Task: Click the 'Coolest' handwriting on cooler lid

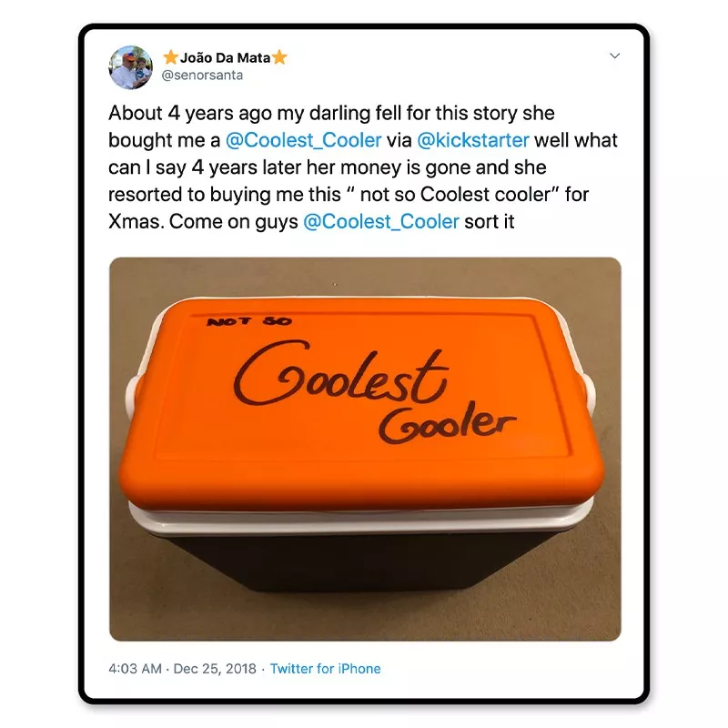Action: pyautogui.click(x=341, y=374)
